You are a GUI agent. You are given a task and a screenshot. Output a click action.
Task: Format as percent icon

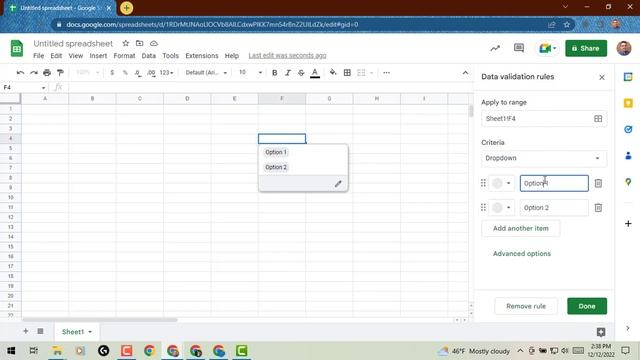125,73
